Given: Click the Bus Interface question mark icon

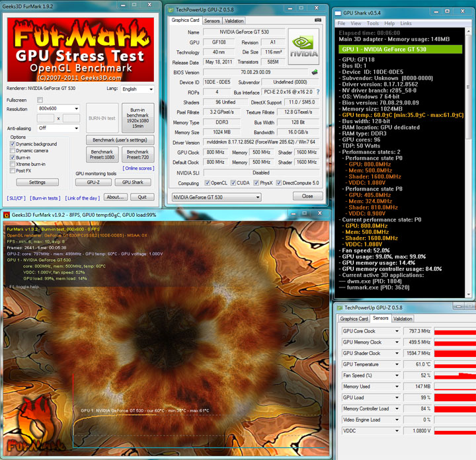Looking at the screenshot, I should 318,92.
